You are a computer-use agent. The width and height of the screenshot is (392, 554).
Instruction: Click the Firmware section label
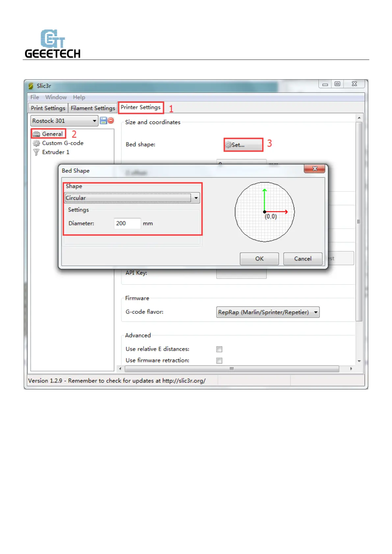(137, 298)
